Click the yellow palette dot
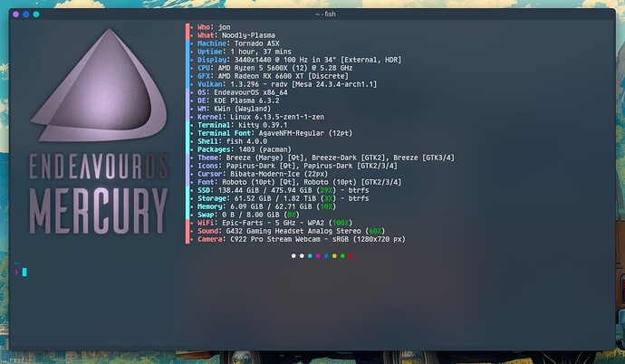 334,256
